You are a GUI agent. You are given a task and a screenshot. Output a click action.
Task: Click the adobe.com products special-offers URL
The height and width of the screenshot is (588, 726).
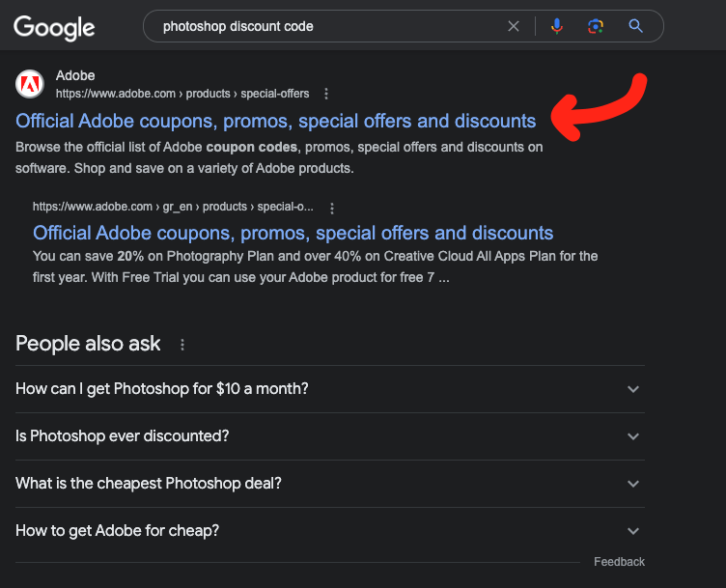(x=182, y=94)
